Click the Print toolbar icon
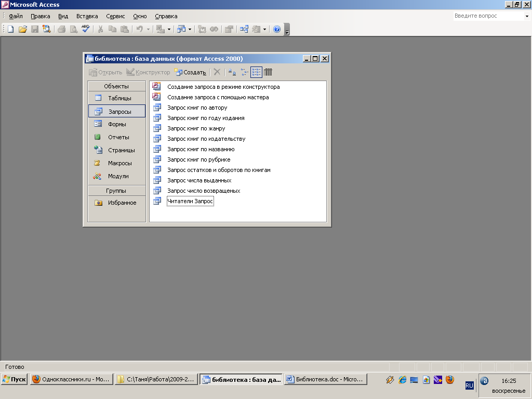532x399 pixels. [61, 29]
